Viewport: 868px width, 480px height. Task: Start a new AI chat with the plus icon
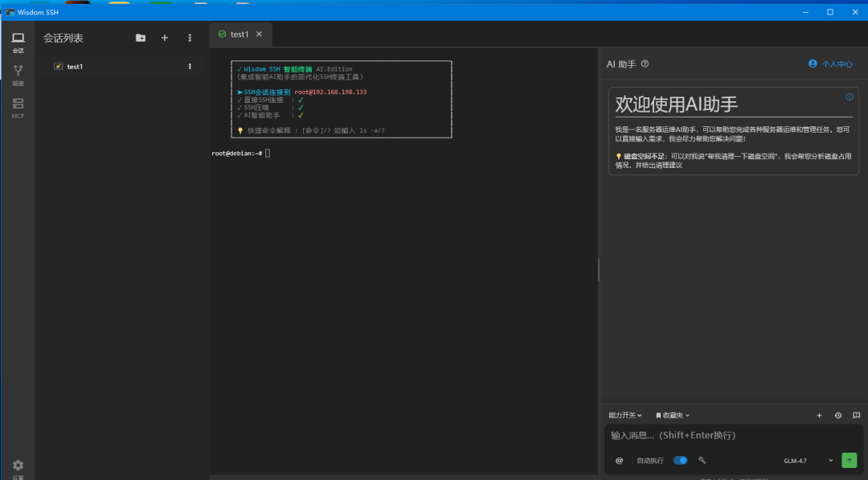point(819,416)
